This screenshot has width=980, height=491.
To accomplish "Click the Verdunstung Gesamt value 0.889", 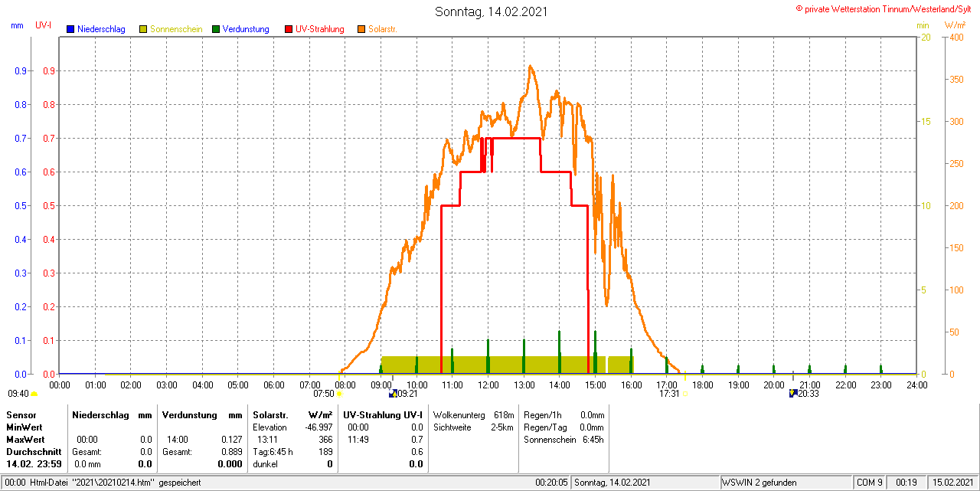I will click(231, 452).
